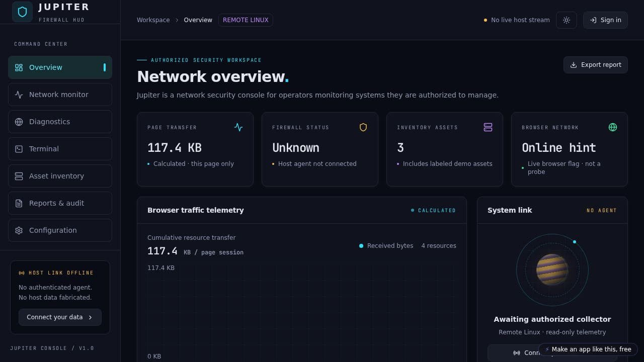Click the Jupiter shield logo icon
Viewport: 644px width, 362px height.
pyautogui.click(x=22, y=12)
